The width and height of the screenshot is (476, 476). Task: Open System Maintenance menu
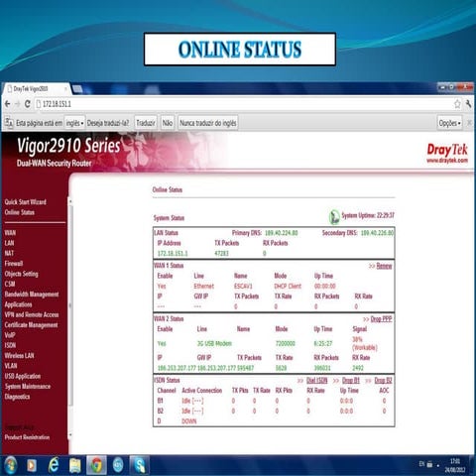click(x=28, y=387)
